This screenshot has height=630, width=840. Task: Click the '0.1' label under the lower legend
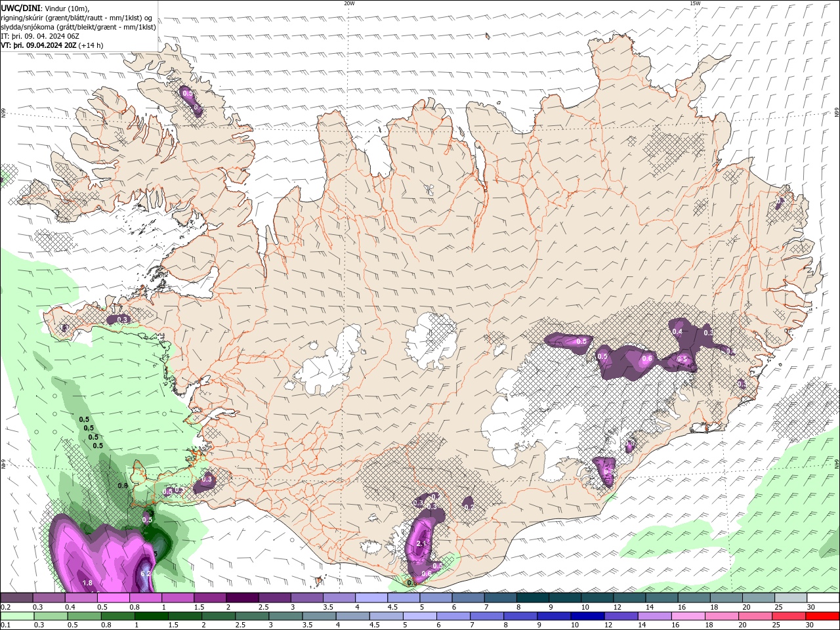(5, 625)
